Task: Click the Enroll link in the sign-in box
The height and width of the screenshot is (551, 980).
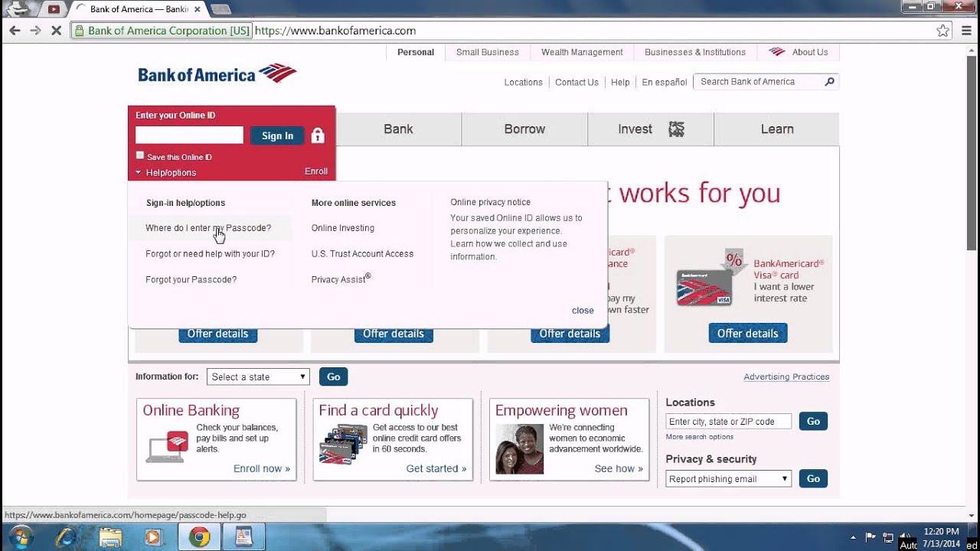Action: 316,171
